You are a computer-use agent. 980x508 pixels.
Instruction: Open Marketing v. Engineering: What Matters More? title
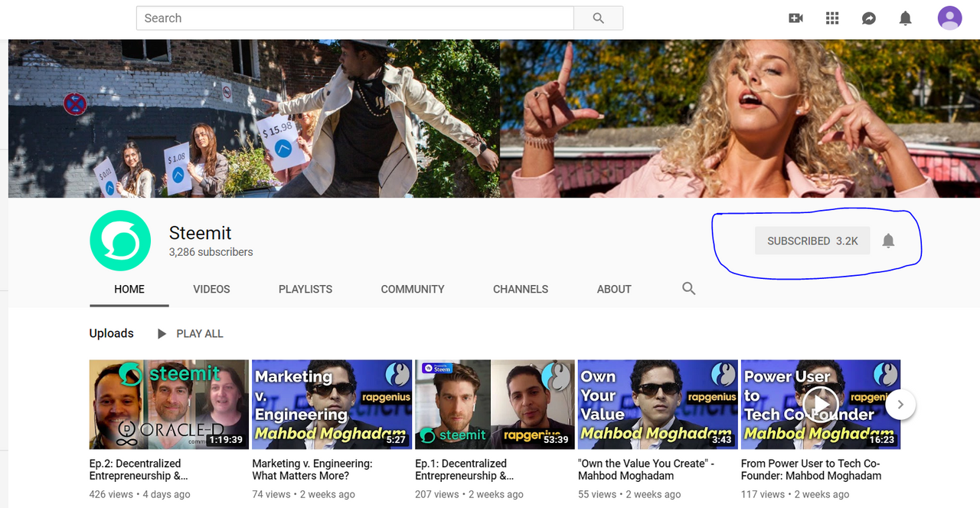point(312,470)
